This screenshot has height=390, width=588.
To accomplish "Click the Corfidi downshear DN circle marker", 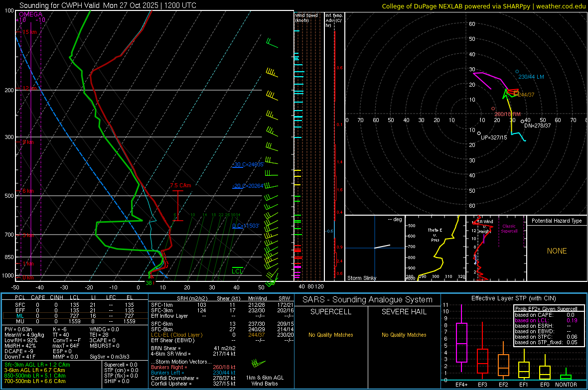I will click(x=522, y=122).
